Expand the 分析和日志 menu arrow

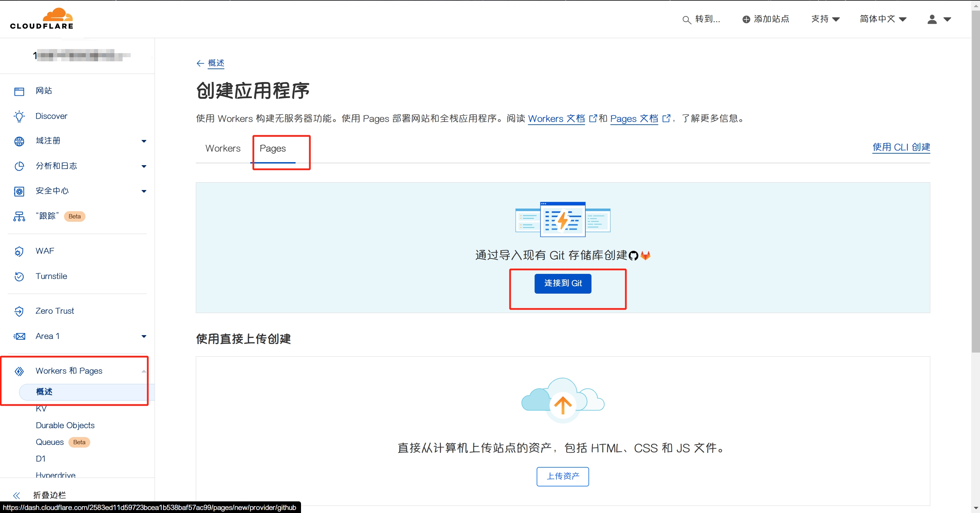144,166
